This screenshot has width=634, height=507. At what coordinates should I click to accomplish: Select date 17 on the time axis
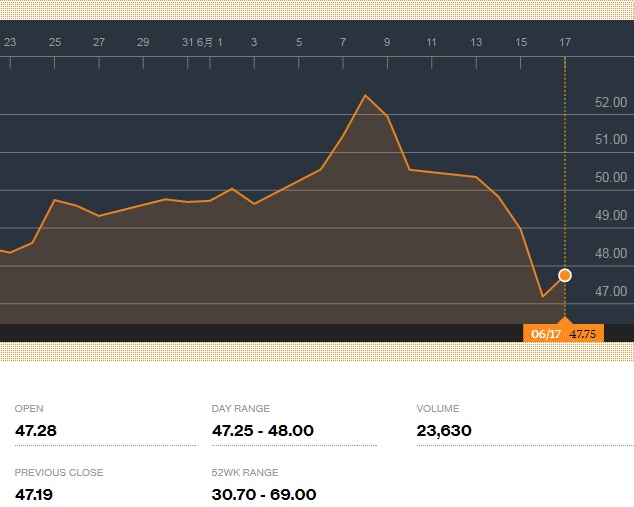pos(565,42)
